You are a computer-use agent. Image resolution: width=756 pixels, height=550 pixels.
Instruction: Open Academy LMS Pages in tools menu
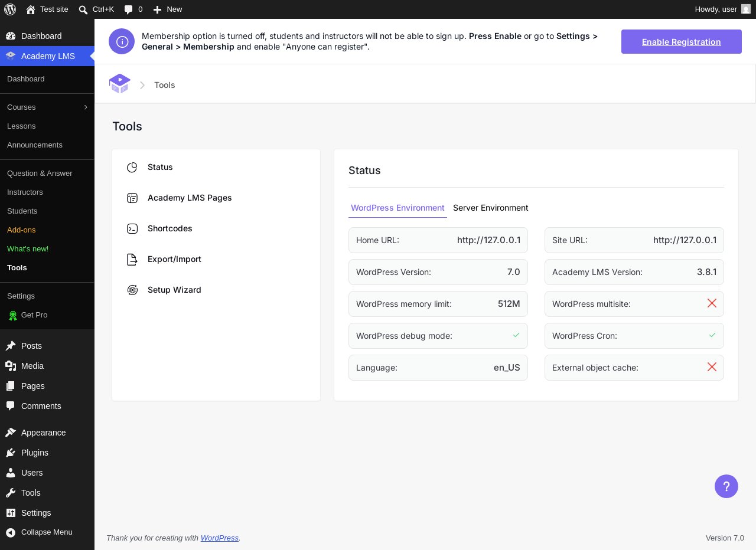190,198
